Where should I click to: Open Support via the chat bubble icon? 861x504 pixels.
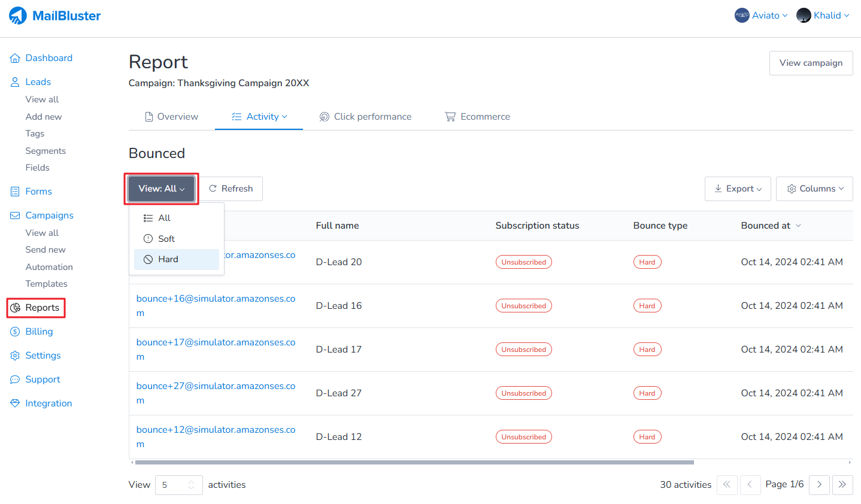click(x=14, y=379)
